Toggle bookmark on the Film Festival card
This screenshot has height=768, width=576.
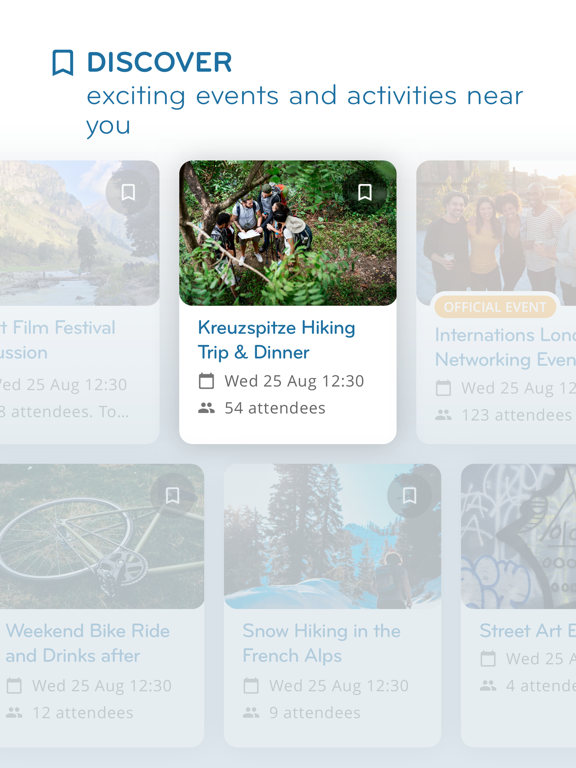pos(128,192)
